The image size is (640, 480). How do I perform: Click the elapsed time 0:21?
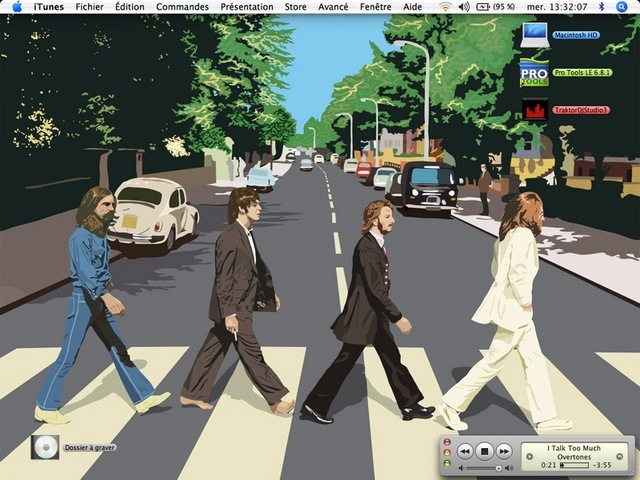pos(549,465)
